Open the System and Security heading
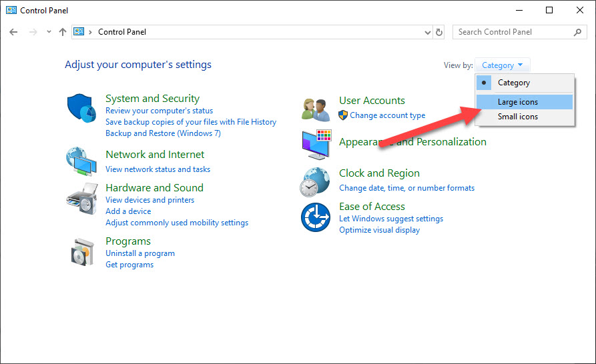Screen dimensions: 596x364 pyautogui.click(x=152, y=99)
